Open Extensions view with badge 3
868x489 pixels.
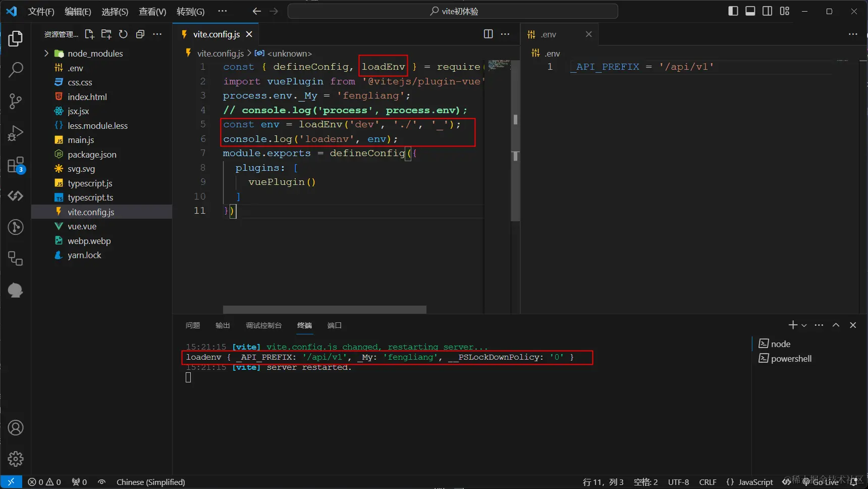tap(16, 165)
